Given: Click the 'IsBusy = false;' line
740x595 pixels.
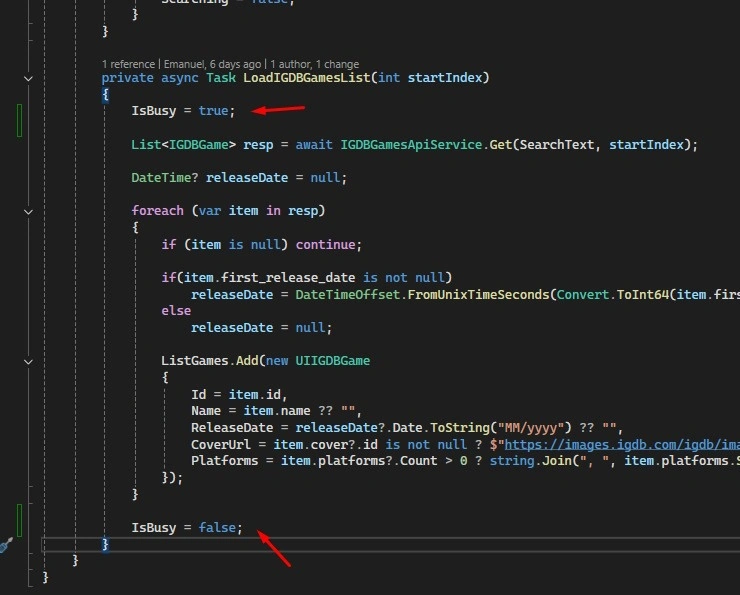Looking at the screenshot, I should [x=187, y=528].
